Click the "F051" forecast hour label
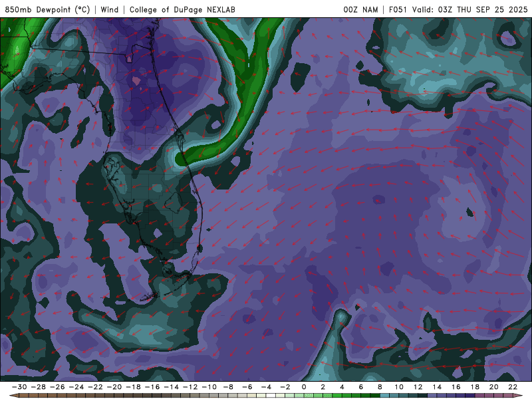The height and width of the screenshot is (399, 532). 398,9
